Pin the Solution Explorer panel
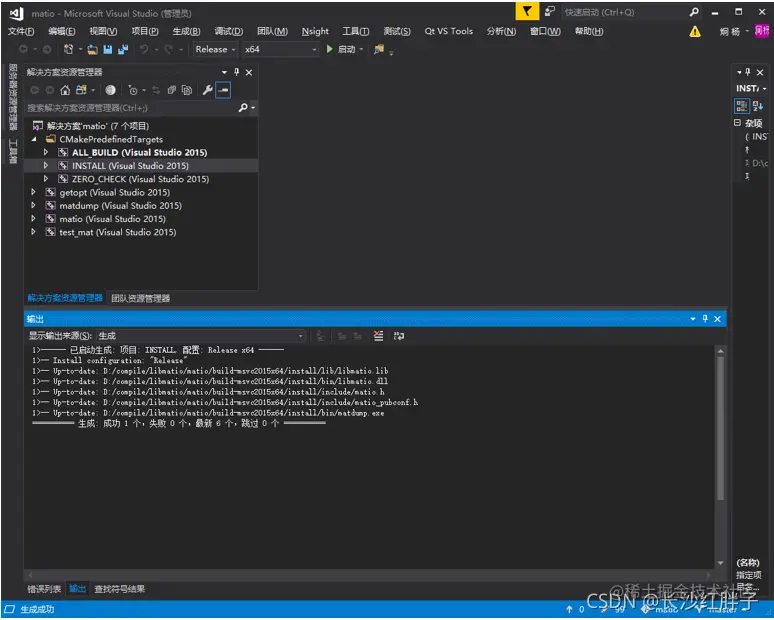774x620 pixels. pyautogui.click(x=236, y=72)
